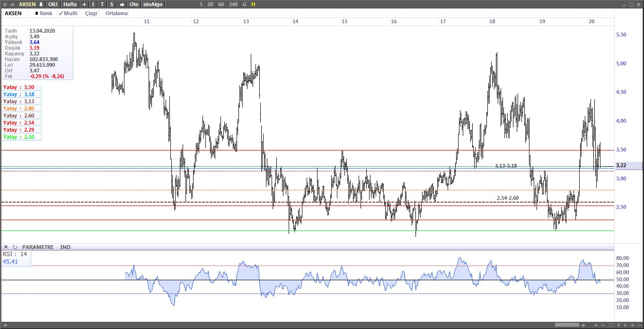This screenshot has height=329, width=644.
Task: Click the scroll-to-end arrow beside the scrollbar
Action: pyautogui.click(x=583, y=325)
